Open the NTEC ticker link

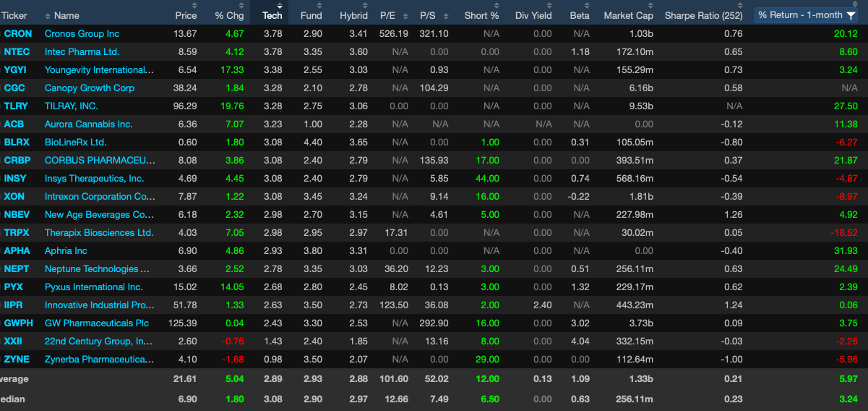pos(17,52)
